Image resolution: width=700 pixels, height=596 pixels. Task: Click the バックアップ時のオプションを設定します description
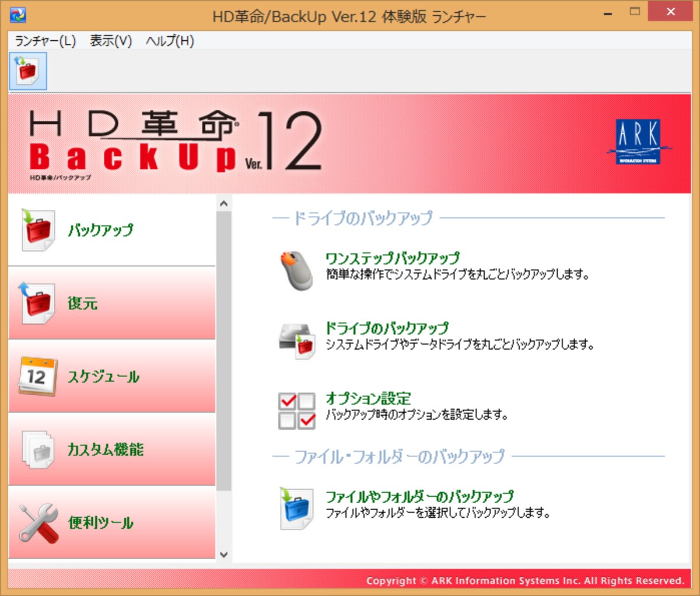[x=417, y=414]
